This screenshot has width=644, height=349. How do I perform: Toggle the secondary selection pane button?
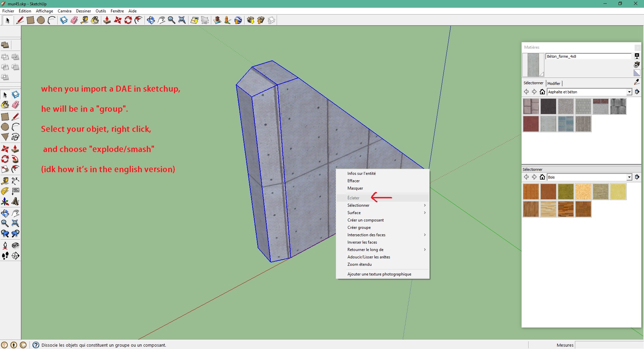[637, 56]
